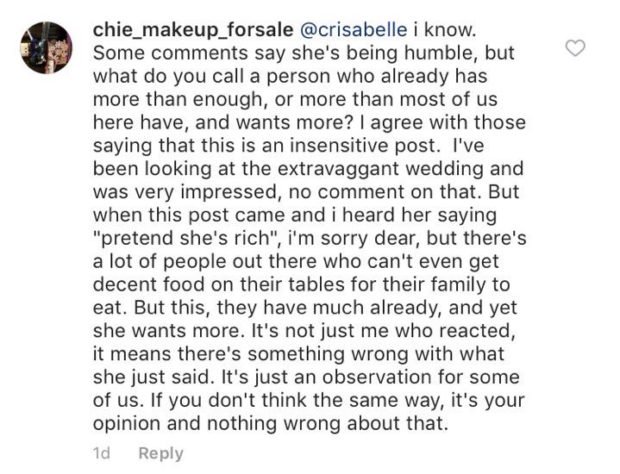Viewport: 620px width, 474px height.
Task: Click the words "insensitive post"
Action: tap(363, 145)
